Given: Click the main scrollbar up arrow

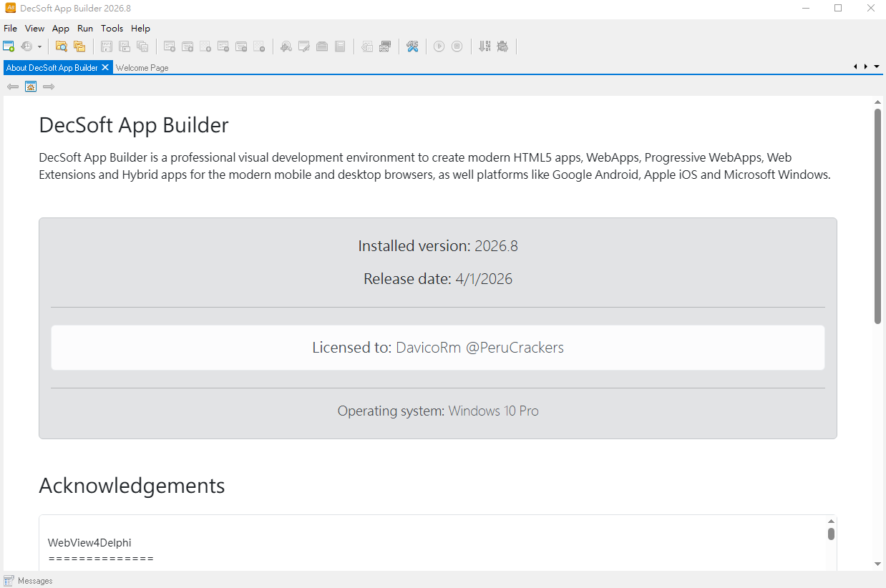Looking at the screenshot, I should [x=877, y=102].
